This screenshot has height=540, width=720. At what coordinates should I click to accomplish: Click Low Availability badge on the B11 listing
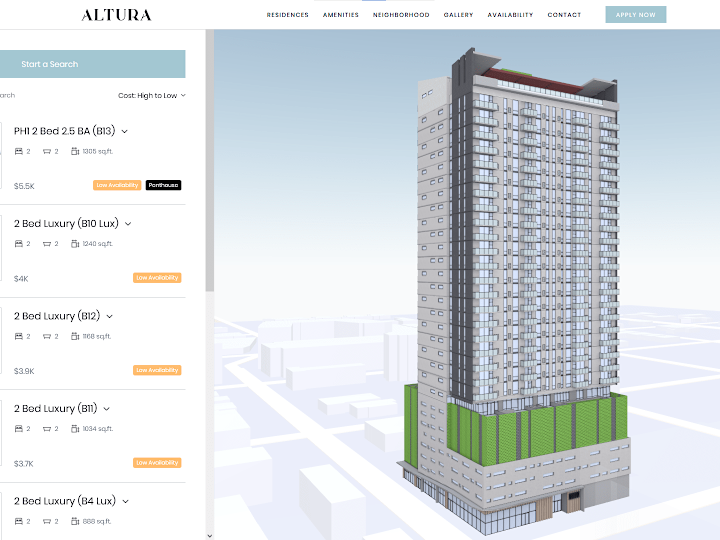click(157, 463)
